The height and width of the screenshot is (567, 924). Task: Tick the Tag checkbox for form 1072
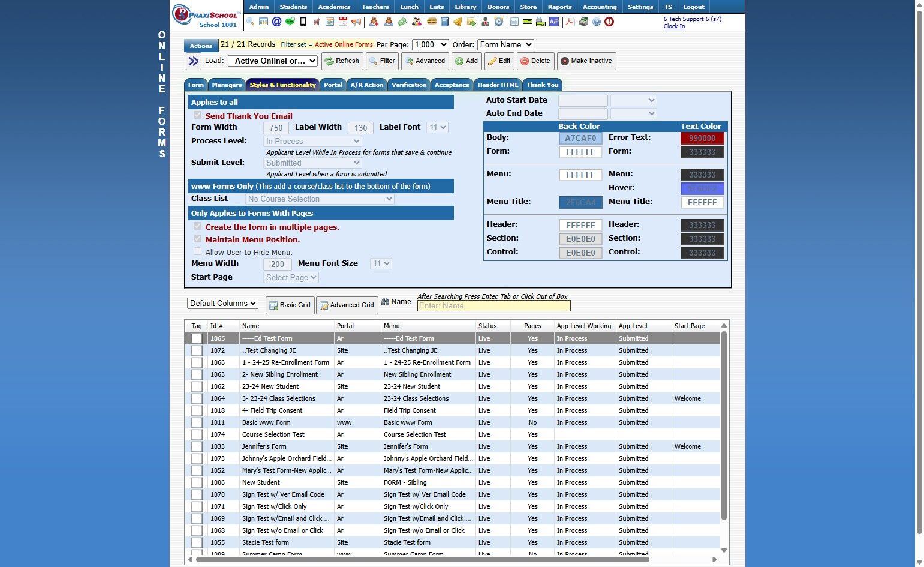[x=197, y=350]
